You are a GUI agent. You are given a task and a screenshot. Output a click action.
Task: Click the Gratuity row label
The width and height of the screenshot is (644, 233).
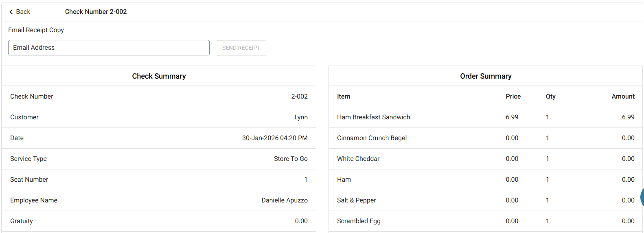point(22,221)
